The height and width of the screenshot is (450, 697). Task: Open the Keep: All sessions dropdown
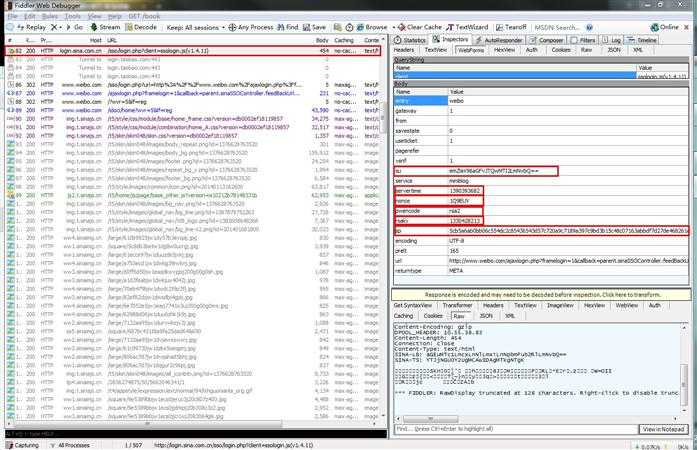point(195,27)
